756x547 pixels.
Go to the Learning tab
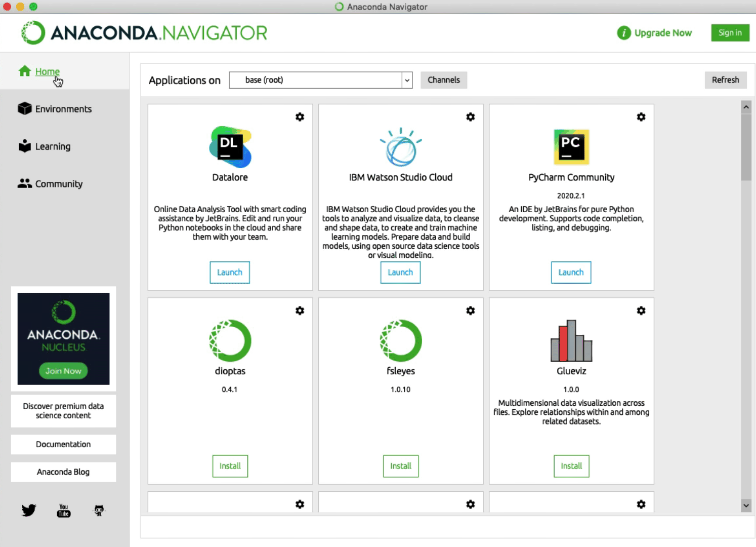click(53, 146)
